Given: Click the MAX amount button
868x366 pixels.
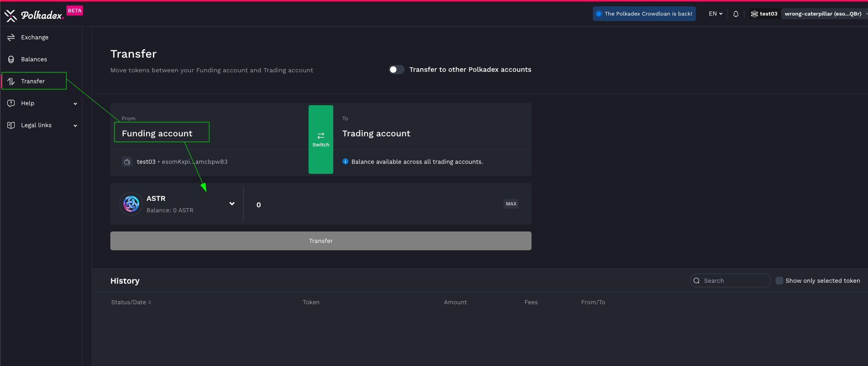Looking at the screenshot, I should 511,204.
